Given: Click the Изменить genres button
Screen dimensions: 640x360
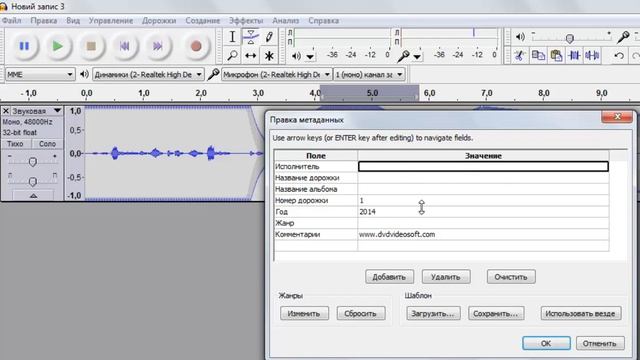Looking at the screenshot, I should tap(304, 313).
